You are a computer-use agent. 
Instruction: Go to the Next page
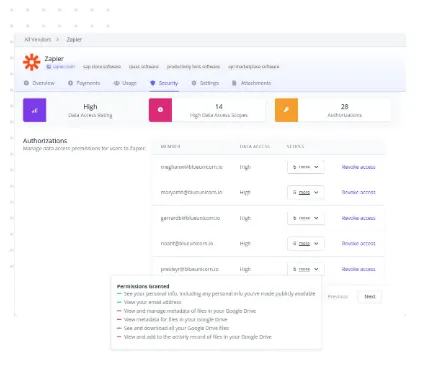click(x=370, y=296)
